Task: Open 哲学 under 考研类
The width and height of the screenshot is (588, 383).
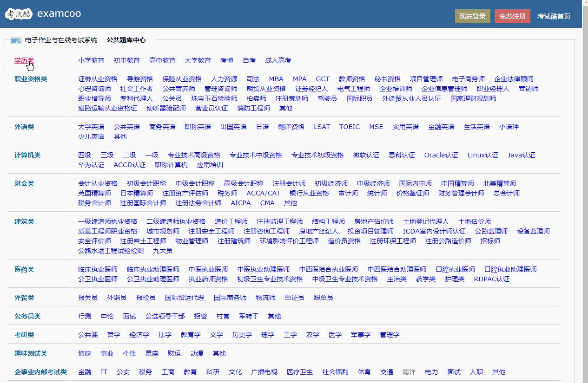Action: 113,335
